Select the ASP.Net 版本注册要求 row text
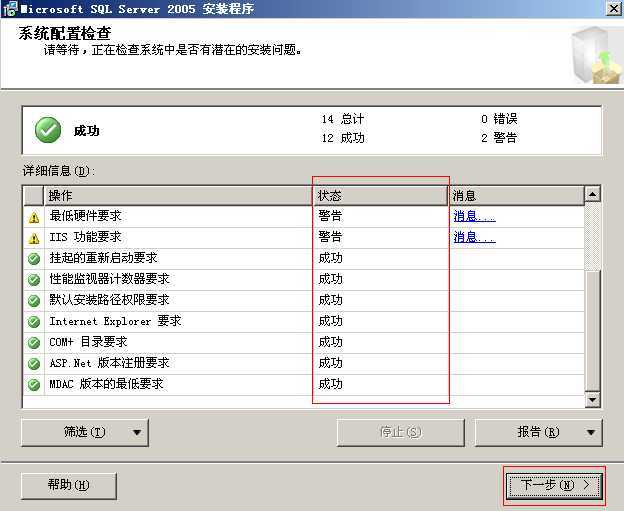624x511 pixels. coord(109,363)
